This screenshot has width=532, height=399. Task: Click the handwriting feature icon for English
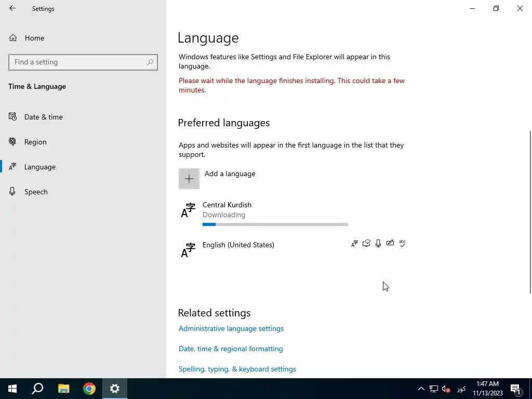click(390, 243)
